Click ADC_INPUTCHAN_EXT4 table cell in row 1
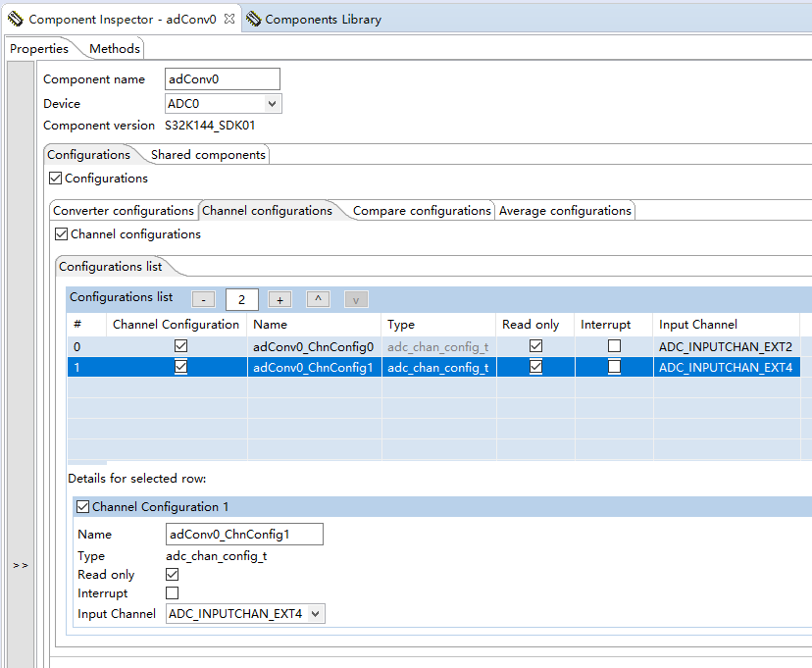Image resolution: width=812 pixels, height=668 pixels. [x=726, y=367]
